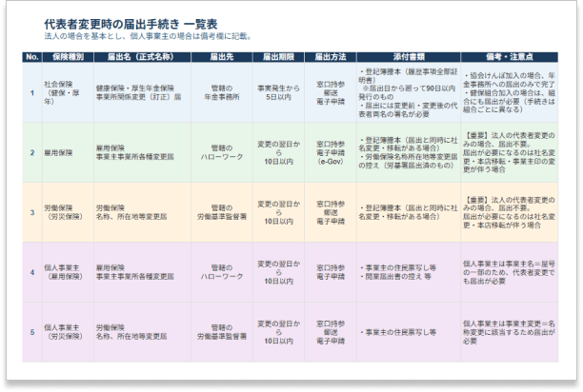
Task: Select the No. column header
Action: click(x=32, y=57)
